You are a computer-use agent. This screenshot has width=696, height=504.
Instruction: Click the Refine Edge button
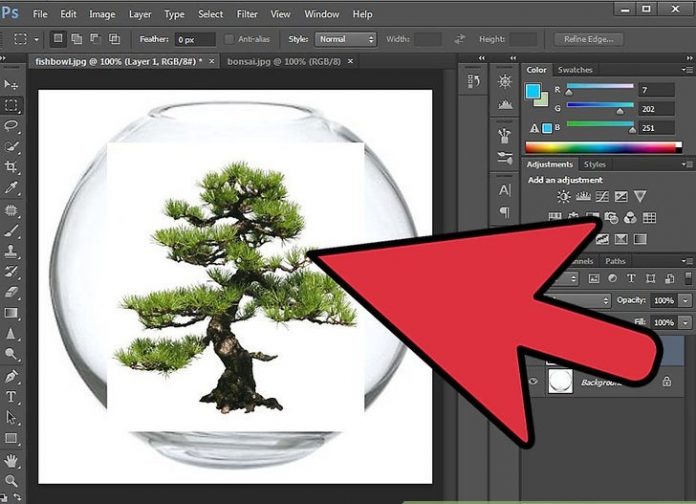589,39
